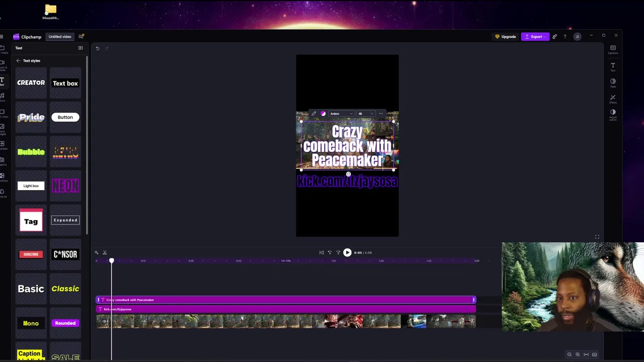Click the split scissors icon

[105, 252]
